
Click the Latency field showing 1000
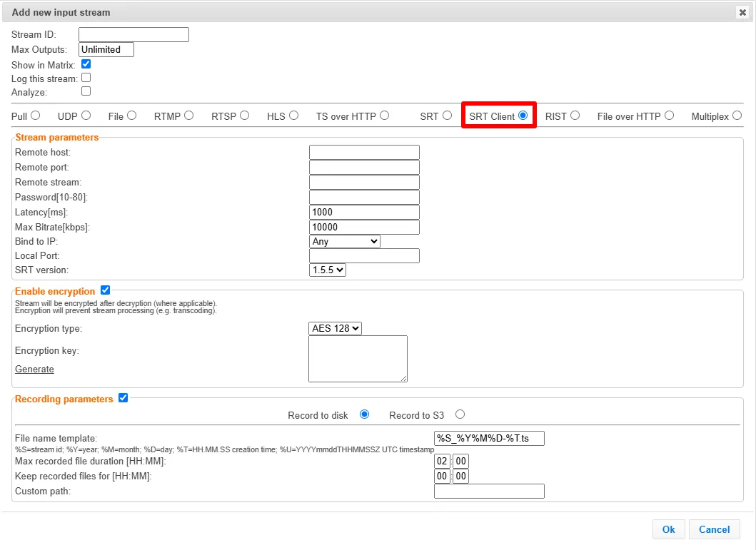[365, 212]
